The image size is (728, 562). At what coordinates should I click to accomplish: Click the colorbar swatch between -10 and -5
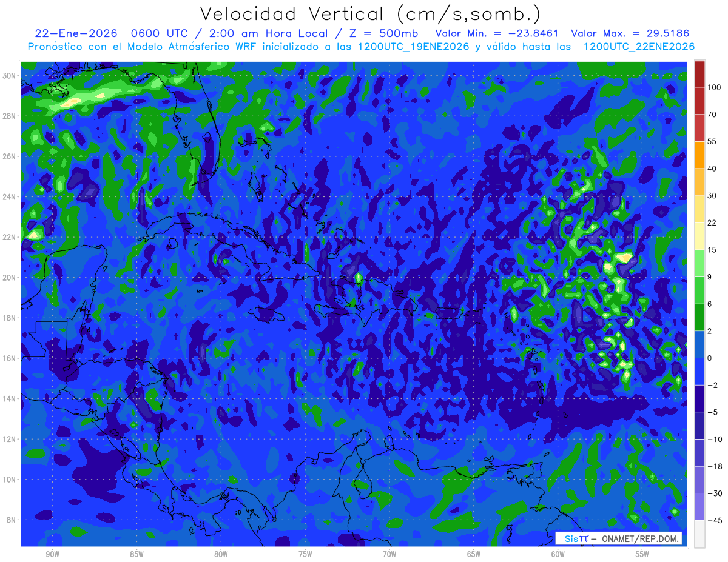[x=699, y=426]
